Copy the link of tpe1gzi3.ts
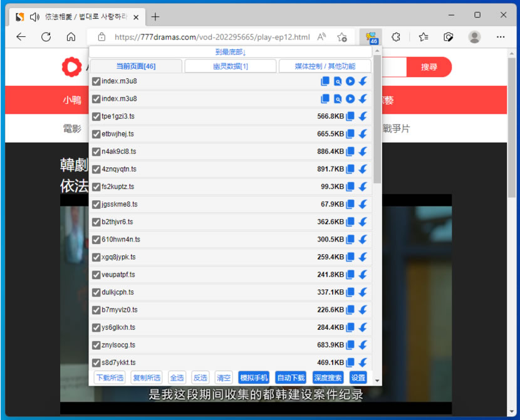This screenshot has width=520, height=420. [351, 116]
